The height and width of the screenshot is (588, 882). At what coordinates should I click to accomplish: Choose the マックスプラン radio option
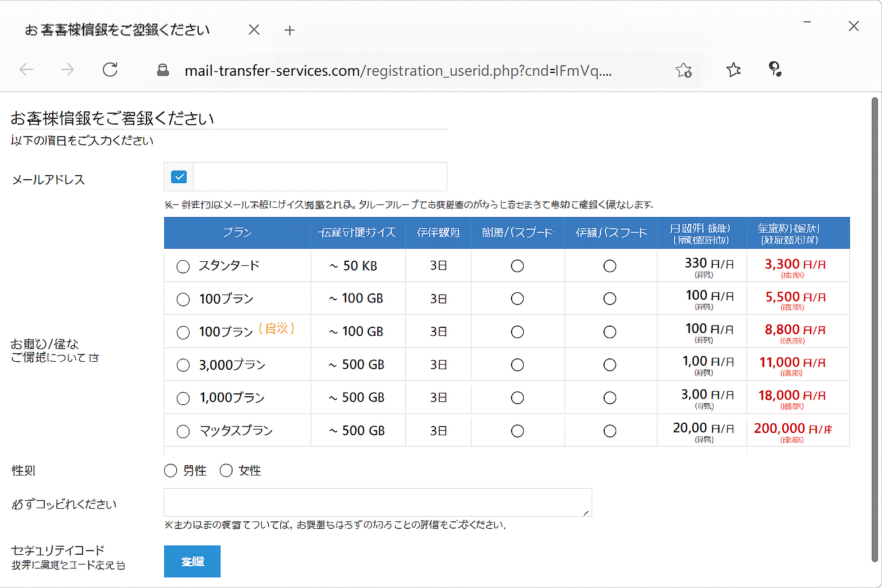click(x=183, y=431)
